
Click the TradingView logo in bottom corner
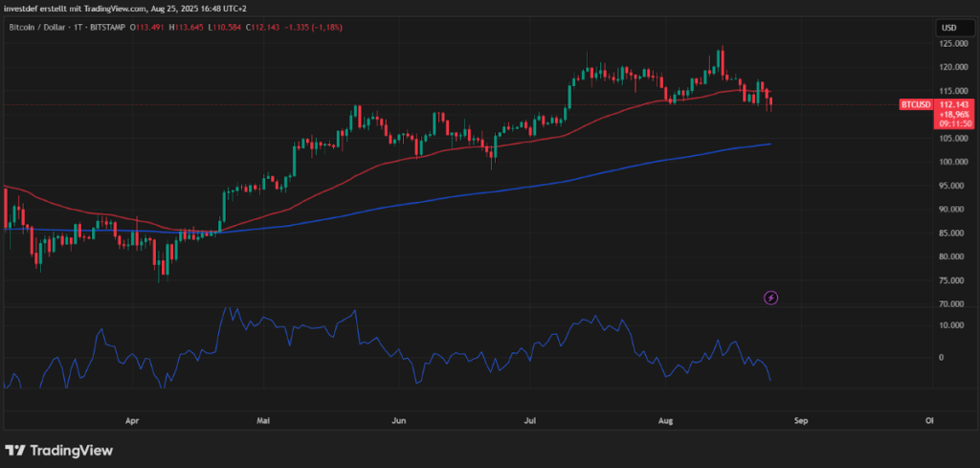click(x=59, y=450)
